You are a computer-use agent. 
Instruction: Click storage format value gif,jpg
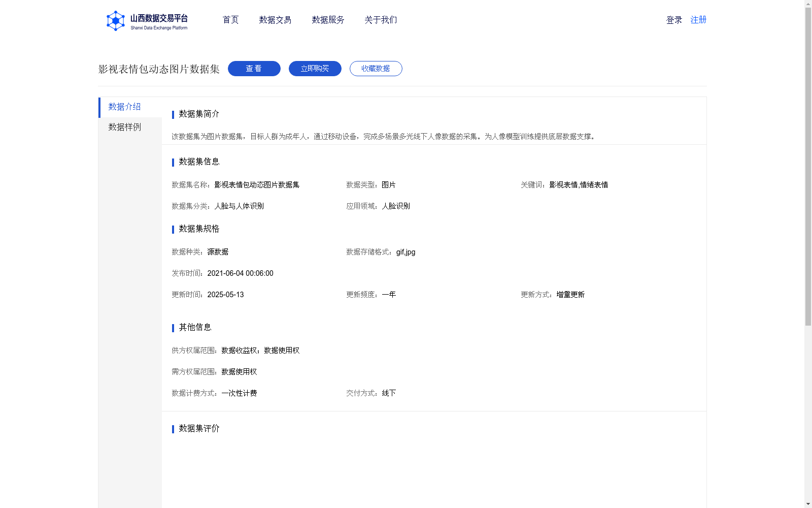click(405, 252)
